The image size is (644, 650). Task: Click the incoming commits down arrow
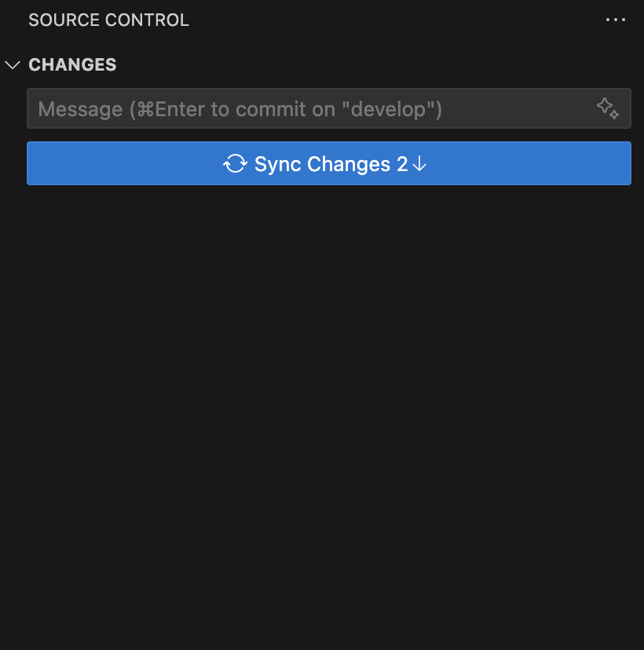tap(419, 164)
